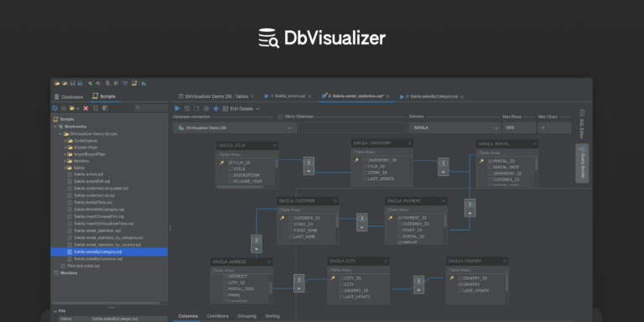Switch to the Grouping tab

click(x=247, y=316)
